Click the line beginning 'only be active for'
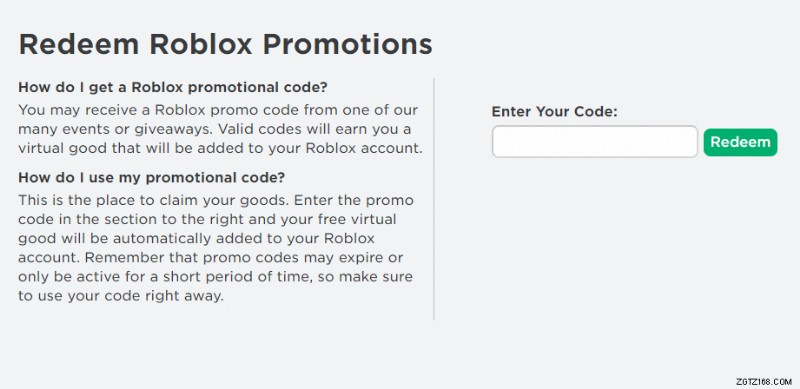 point(216,277)
